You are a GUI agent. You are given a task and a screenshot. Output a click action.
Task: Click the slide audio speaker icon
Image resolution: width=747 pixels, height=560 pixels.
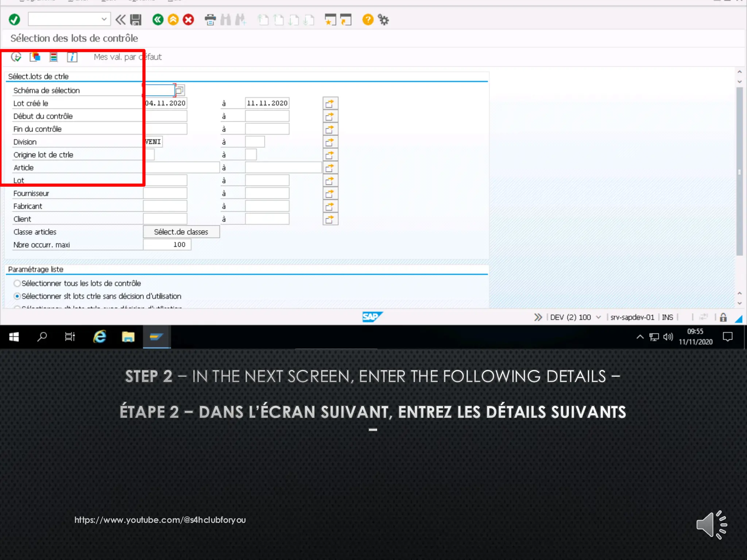712,525
